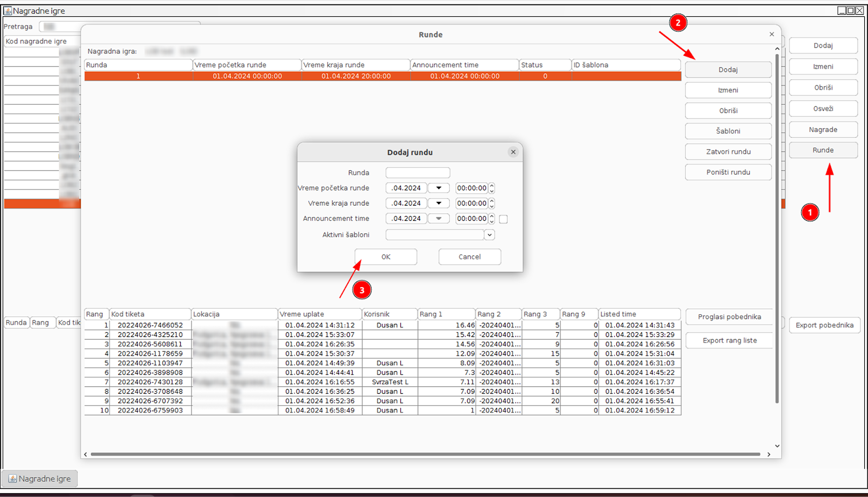Viewport: 868px width, 497px height.
Task: Select ticket 20224026-1178659
Action: (x=150, y=354)
